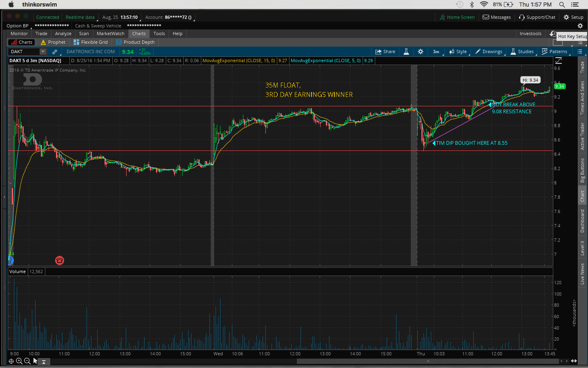Open the Times And Sales sidebar panel
The height and width of the screenshot is (368, 588).
582,97
